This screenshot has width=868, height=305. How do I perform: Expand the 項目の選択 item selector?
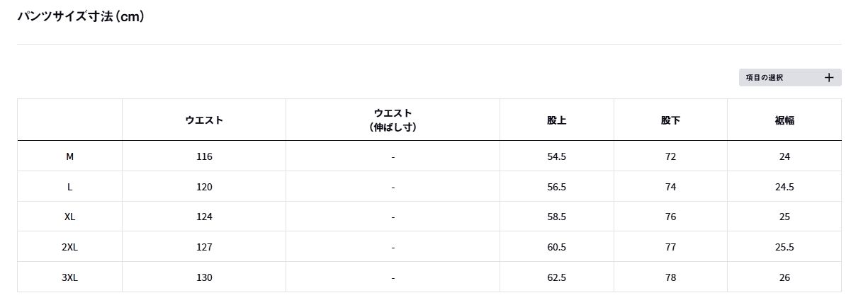click(789, 78)
